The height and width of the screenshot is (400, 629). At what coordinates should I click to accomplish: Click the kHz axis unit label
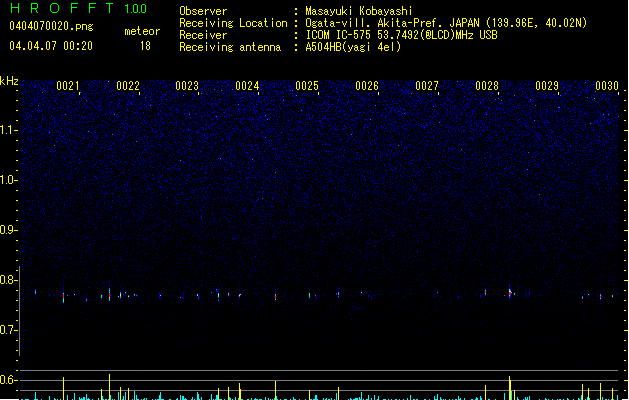pyautogui.click(x=9, y=81)
